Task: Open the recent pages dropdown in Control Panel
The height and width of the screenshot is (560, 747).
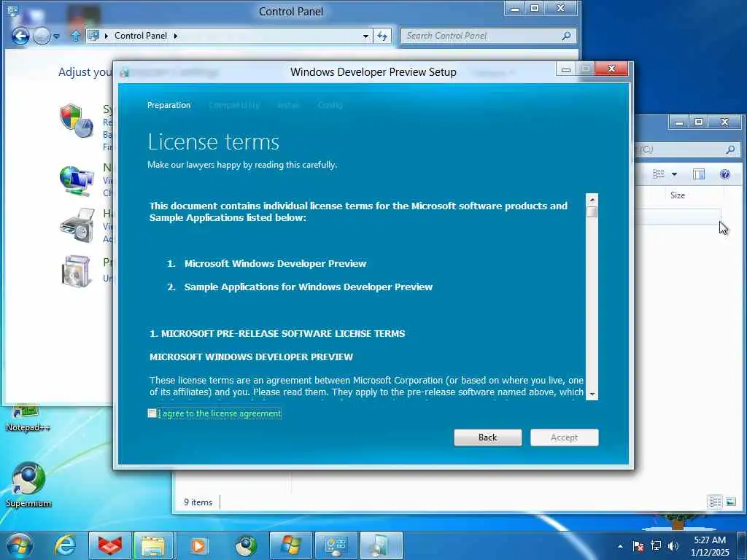Action: 57,36
